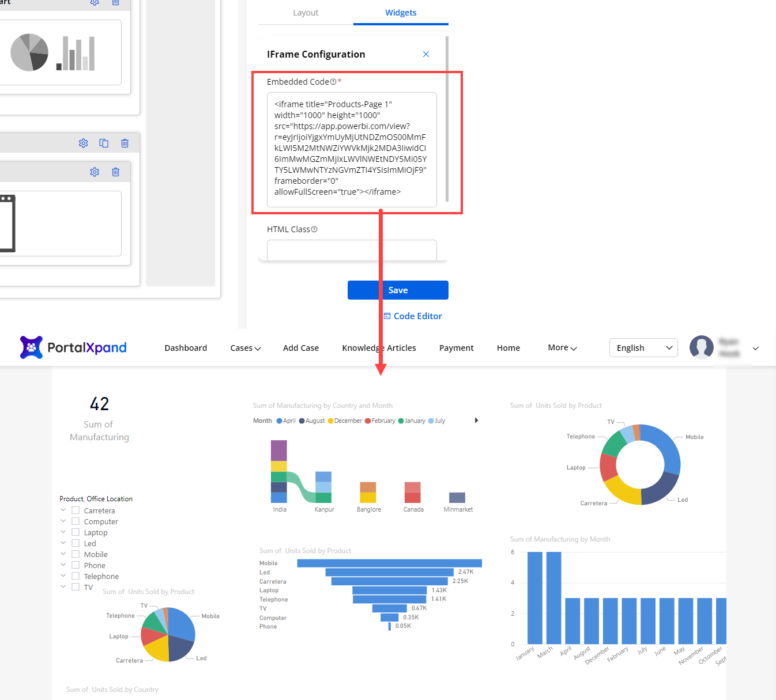This screenshot has height=700, width=776.
Task: Click the duplicate section icon
Action: point(104,143)
